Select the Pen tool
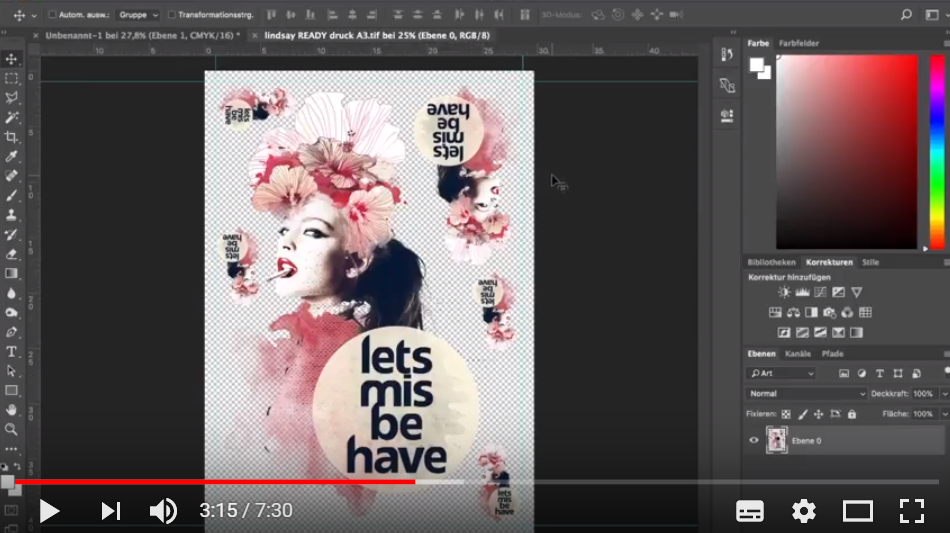Screen dimensions: 950x533 tap(12, 332)
